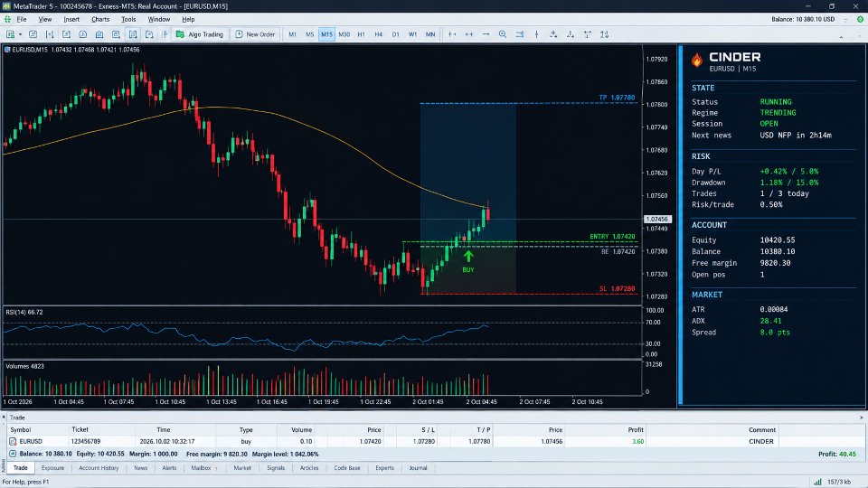Switch to the Exposure tab

click(x=52, y=468)
